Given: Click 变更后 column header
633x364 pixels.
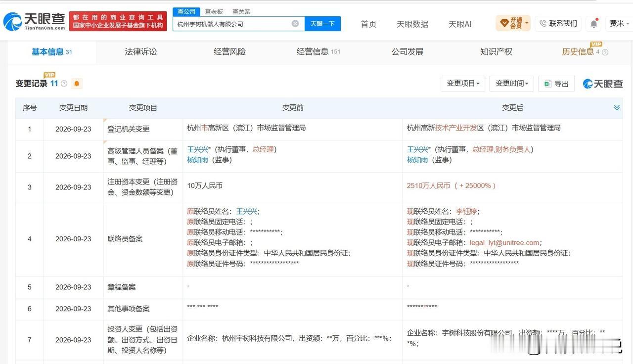Looking at the screenshot, I should pyautogui.click(x=512, y=108).
